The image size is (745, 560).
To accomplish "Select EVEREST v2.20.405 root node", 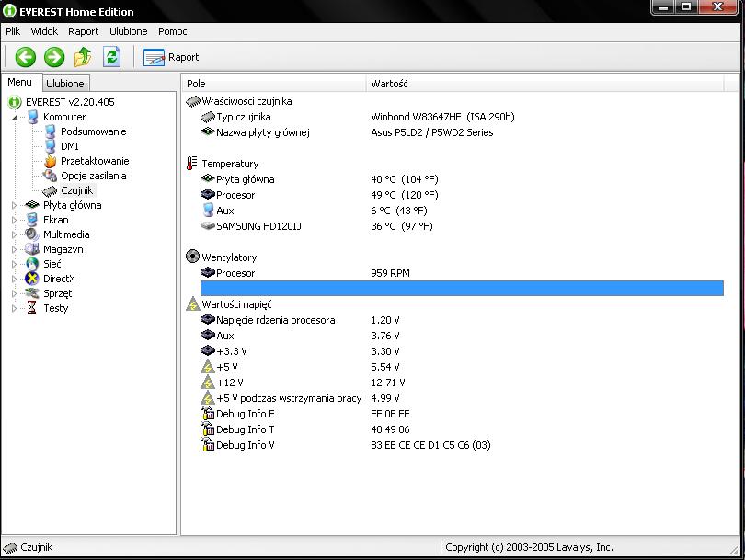I will 70,102.
